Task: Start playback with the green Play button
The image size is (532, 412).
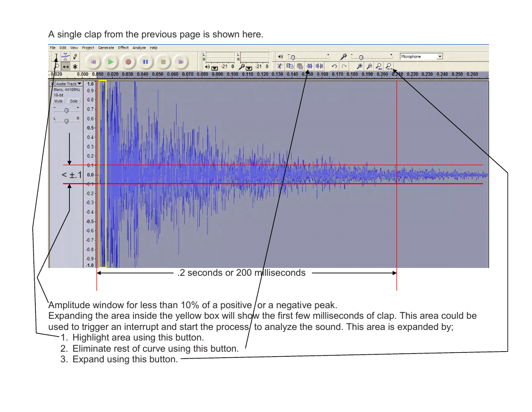Action: 110,62
